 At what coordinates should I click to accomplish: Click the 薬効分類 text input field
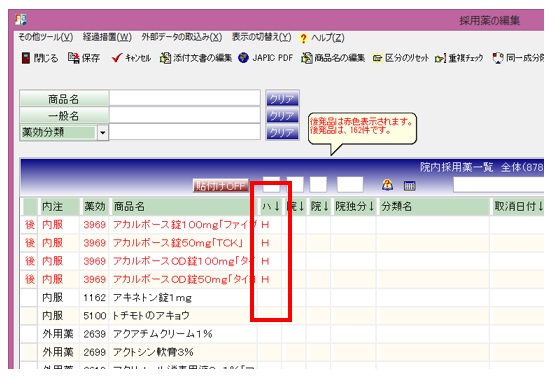coord(185,132)
